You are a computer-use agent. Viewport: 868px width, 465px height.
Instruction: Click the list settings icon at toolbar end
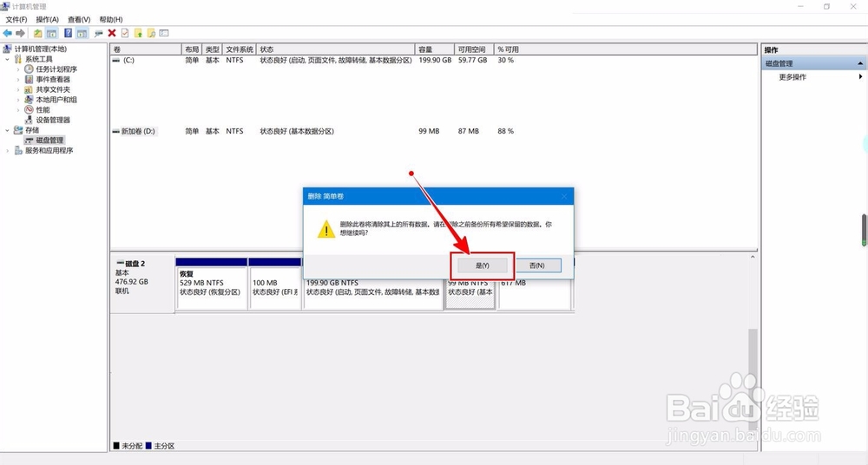164,33
